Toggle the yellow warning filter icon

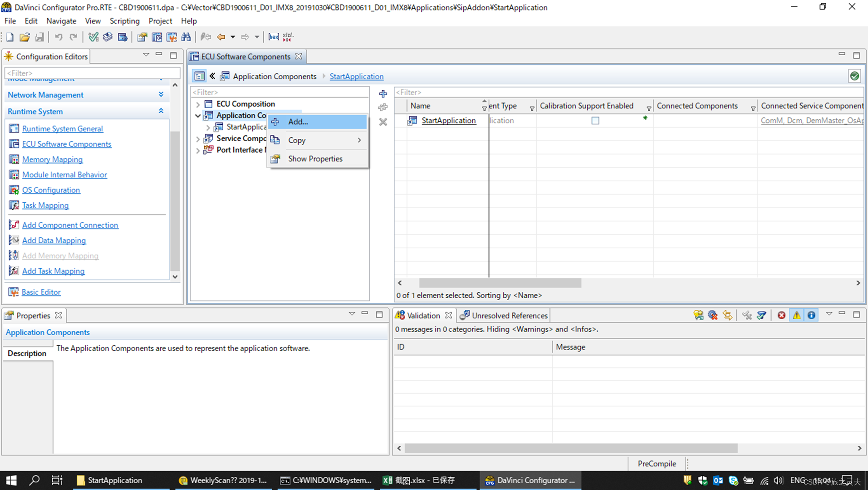tap(796, 315)
